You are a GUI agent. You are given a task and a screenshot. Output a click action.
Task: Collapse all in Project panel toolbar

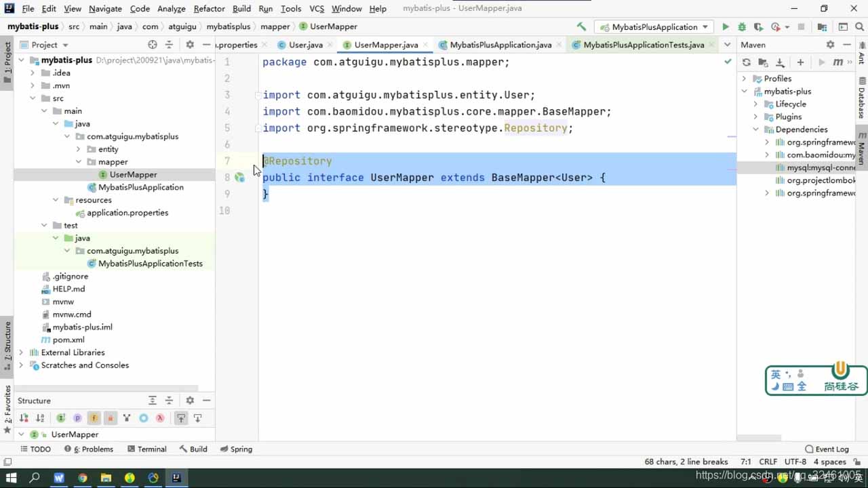170,45
